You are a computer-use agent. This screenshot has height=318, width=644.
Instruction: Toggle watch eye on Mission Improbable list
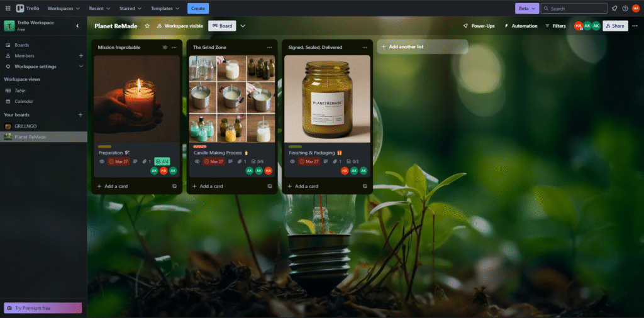[x=165, y=47]
